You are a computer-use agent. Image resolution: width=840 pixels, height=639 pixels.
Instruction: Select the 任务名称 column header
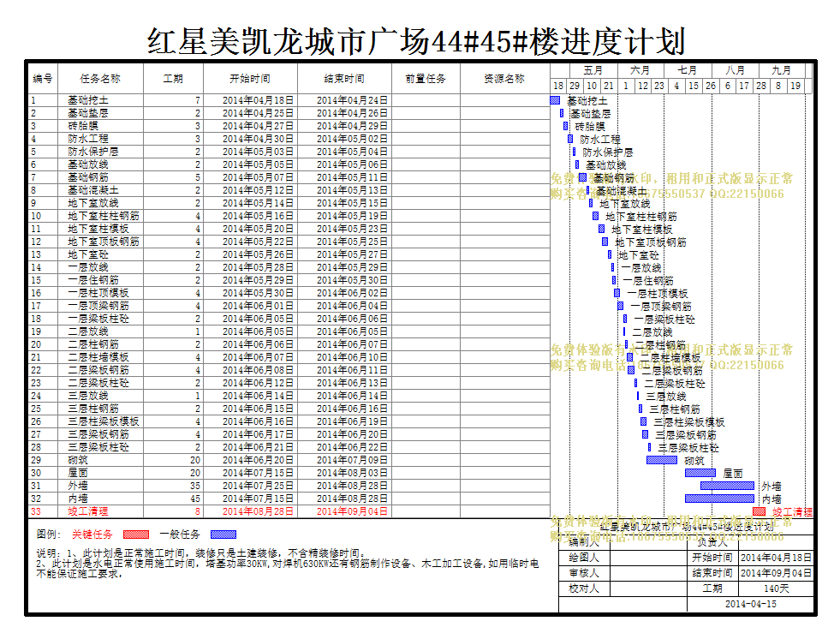tap(100, 79)
